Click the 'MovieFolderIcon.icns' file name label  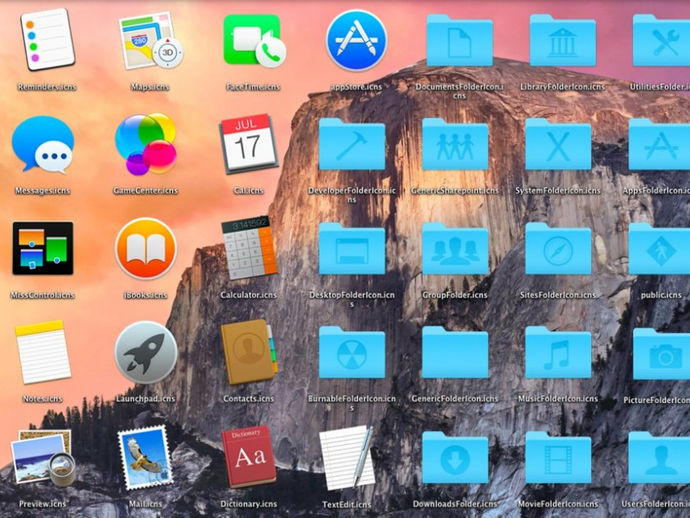coord(558,504)
